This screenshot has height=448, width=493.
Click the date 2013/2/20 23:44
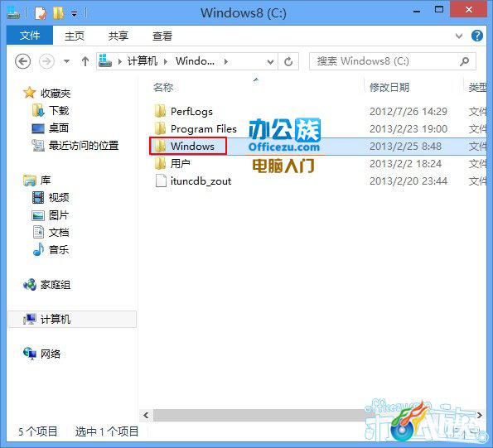pos(408,181)
